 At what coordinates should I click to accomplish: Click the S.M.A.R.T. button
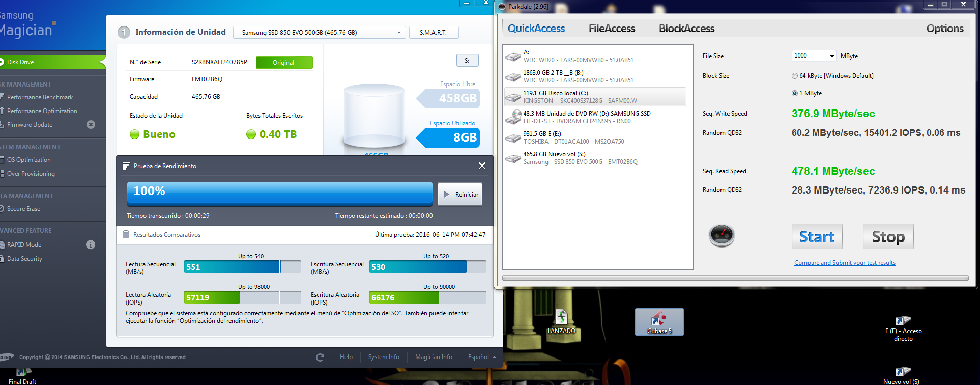[x=434, y=33]
